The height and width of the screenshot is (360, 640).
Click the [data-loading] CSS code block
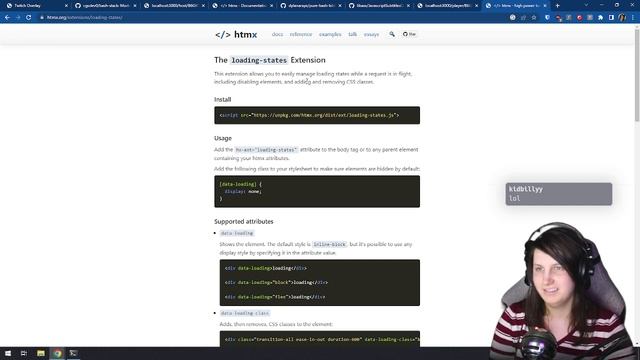317,191
